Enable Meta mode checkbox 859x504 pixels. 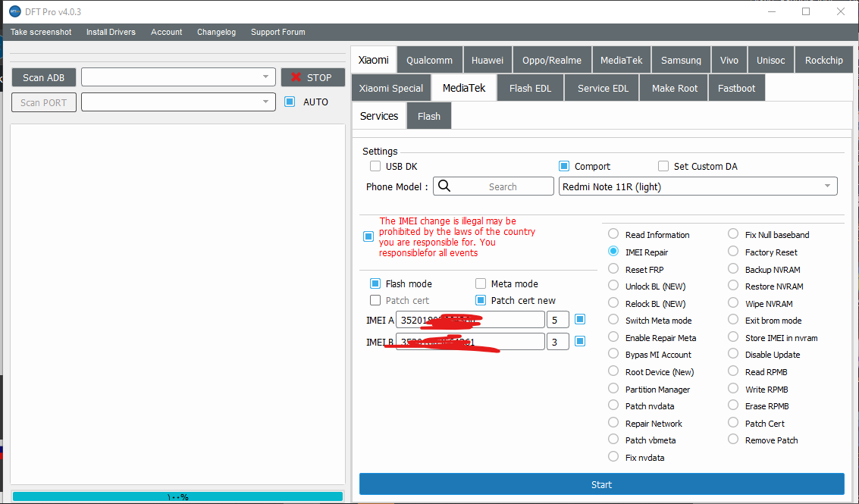pos(481,283)
